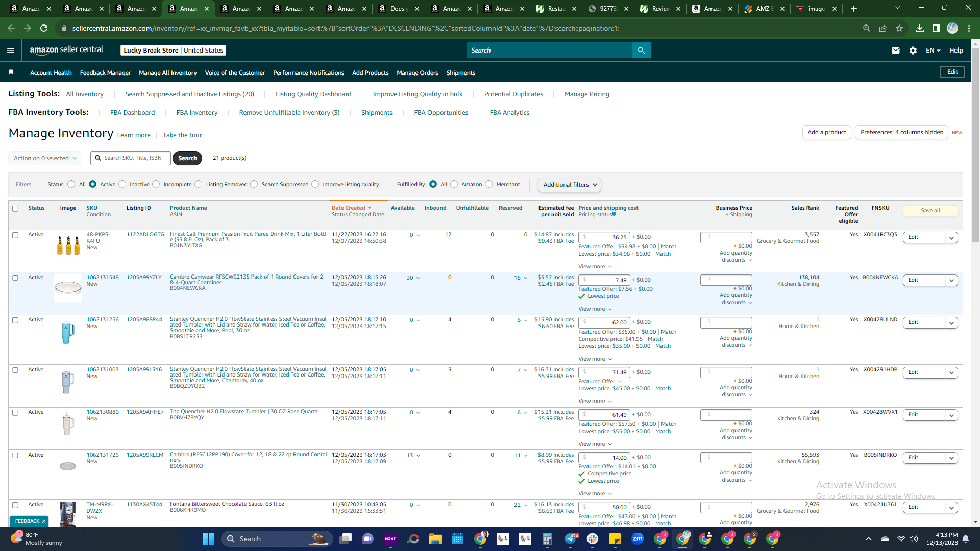The height and width of the screenshot is (551, 980).
Task: Select the Inactive status filter
Action: 122,184
